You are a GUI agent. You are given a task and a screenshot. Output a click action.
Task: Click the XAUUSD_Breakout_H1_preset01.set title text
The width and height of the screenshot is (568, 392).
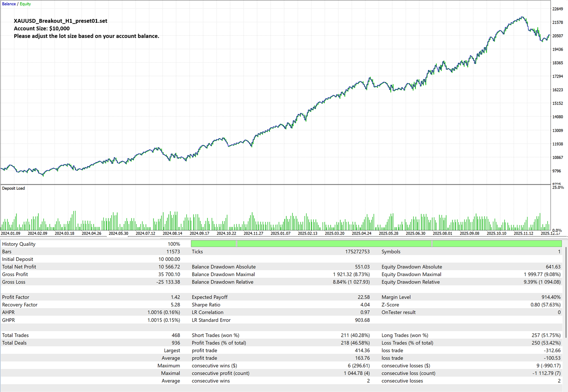coord(60,21)
